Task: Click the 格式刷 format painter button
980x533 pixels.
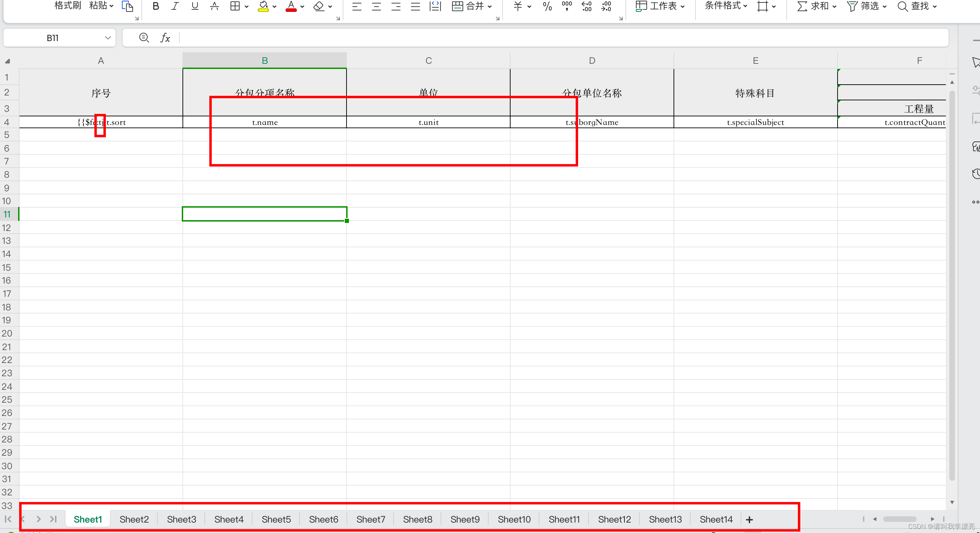Action: 68,6
